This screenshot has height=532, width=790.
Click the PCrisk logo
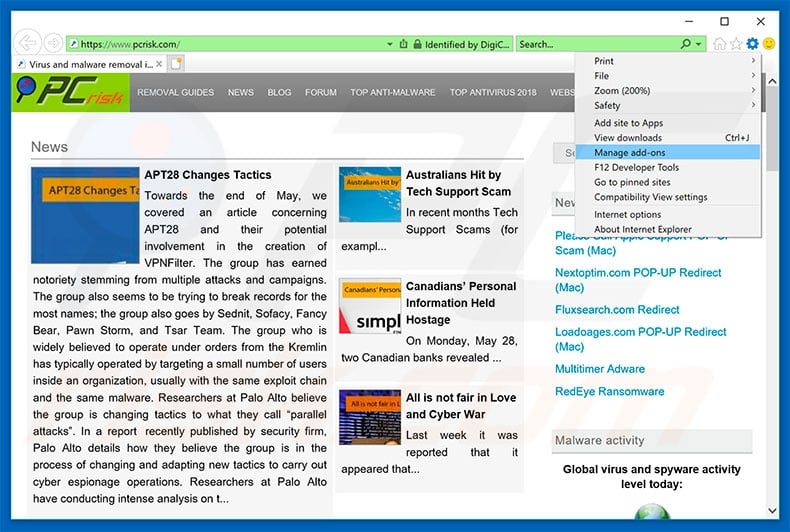point(71,92)
